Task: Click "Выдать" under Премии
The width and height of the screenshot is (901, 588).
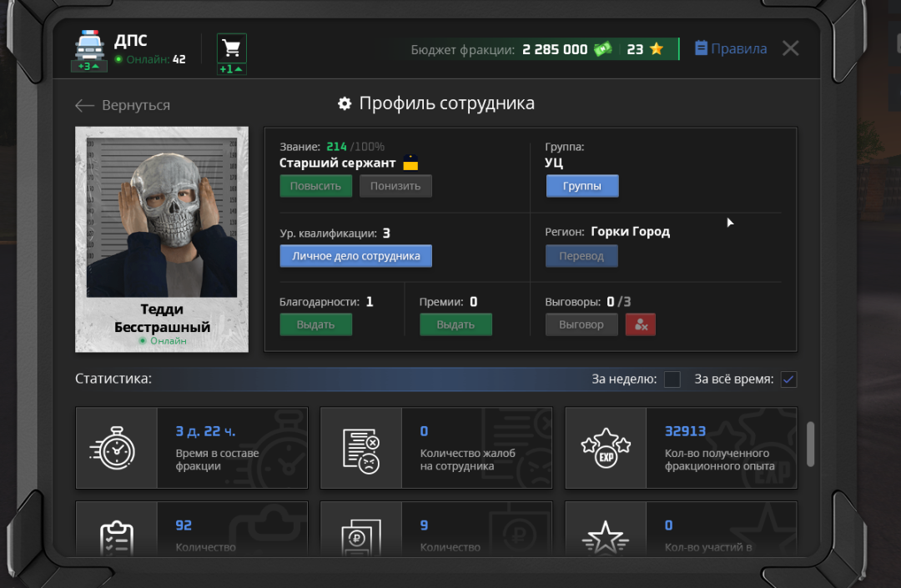Action: coord(456,324)
